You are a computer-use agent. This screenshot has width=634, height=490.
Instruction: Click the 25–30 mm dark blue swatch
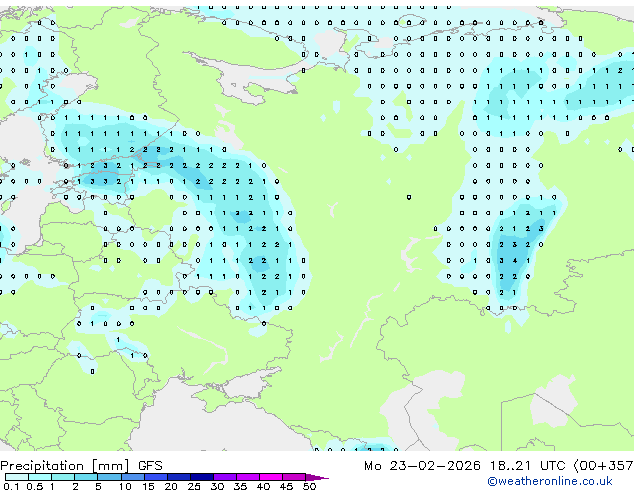click(201, 477)
